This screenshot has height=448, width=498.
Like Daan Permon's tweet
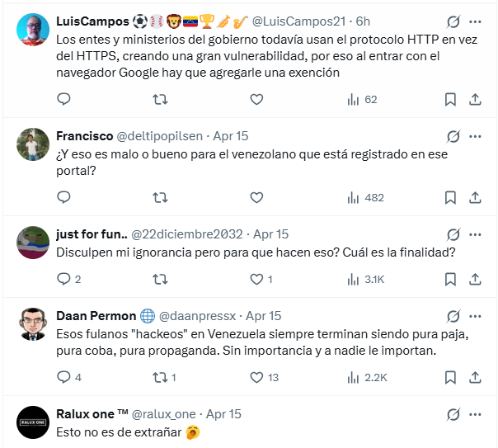[256, 377]
